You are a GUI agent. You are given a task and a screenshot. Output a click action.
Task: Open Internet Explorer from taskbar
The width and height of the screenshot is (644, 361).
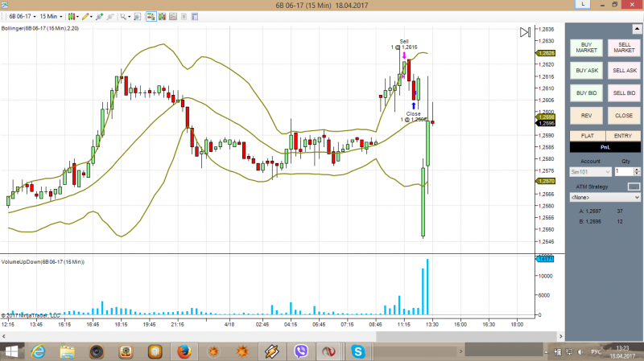(38, 351)
